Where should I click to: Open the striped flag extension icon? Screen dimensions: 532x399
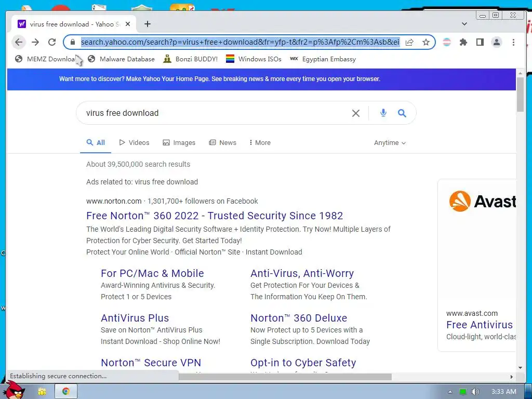(447, 42)
